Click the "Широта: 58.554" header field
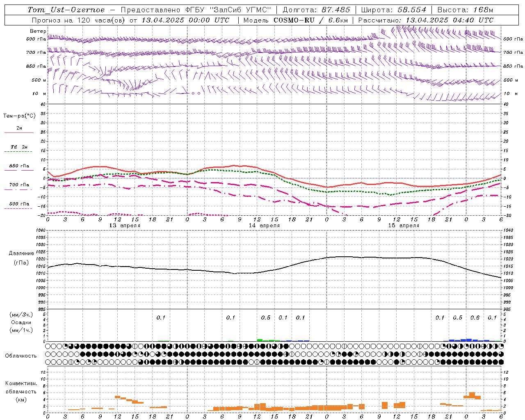 393,10
